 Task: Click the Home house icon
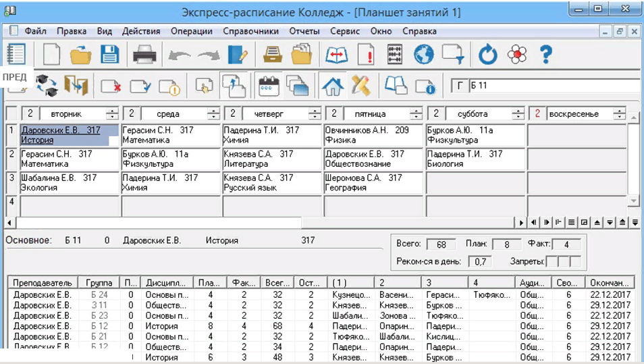(x=333, y=86)
